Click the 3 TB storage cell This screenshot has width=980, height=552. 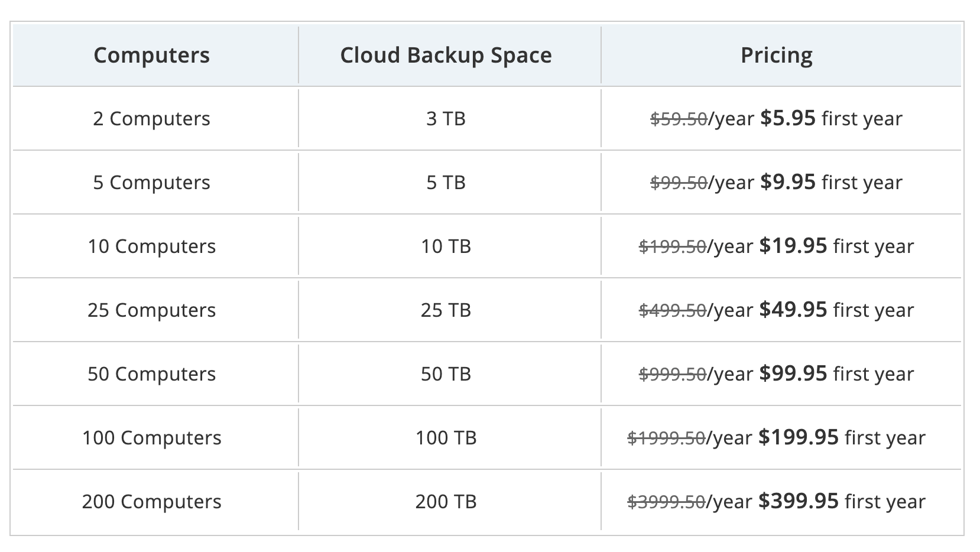click(x=446, y=119)
